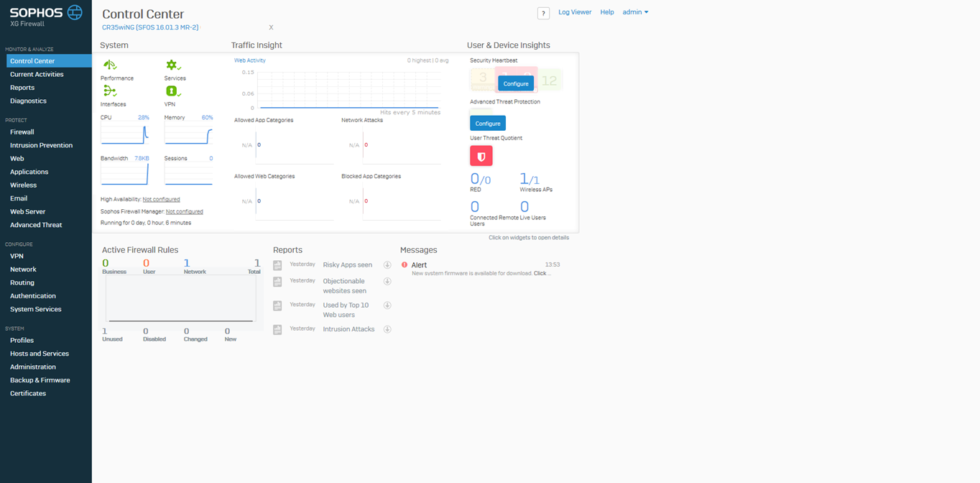Open the VPN status icon in System
This screenshot has width=980, height=483.
172,91
